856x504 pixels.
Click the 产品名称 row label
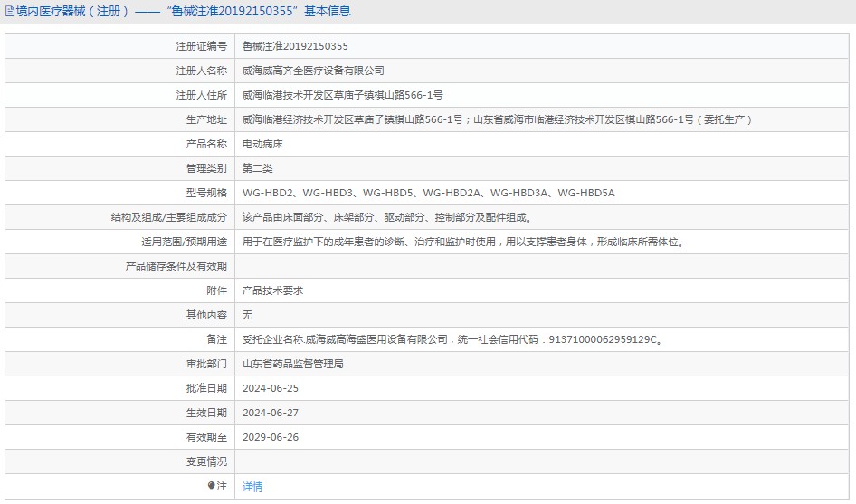(206, 144)
